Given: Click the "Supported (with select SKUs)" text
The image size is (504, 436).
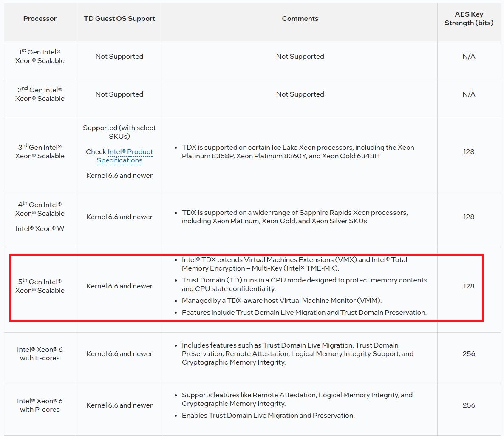Looking at the screenshot, I should tap(119, 132).
